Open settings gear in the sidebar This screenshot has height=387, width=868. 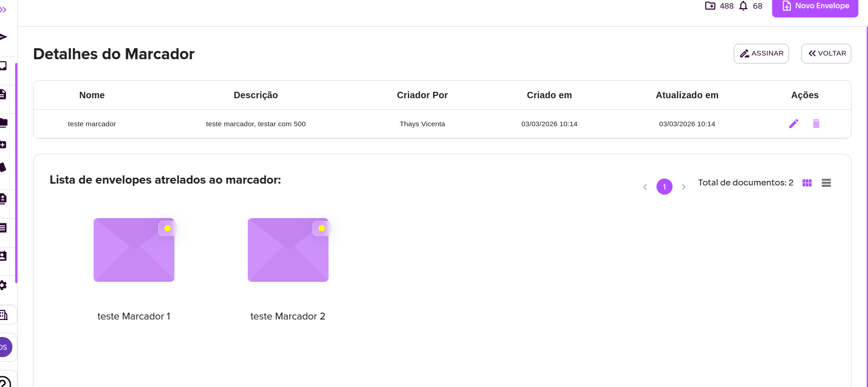point(3,285)
